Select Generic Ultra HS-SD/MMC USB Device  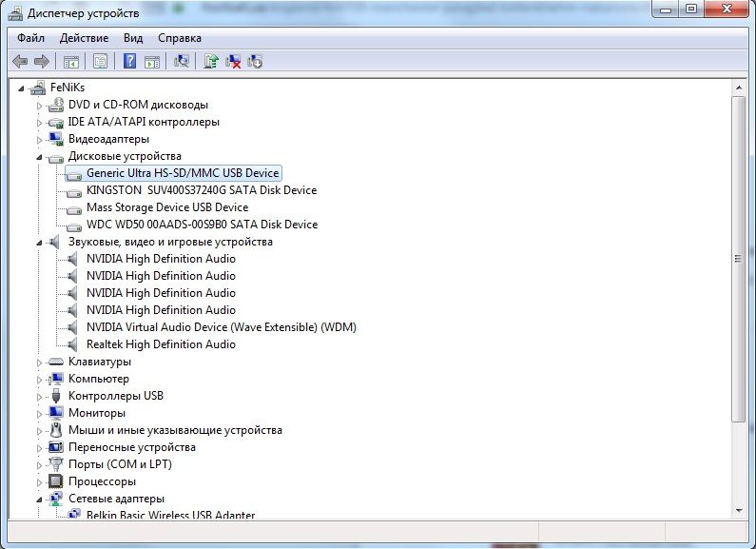[x=183, y=173]
